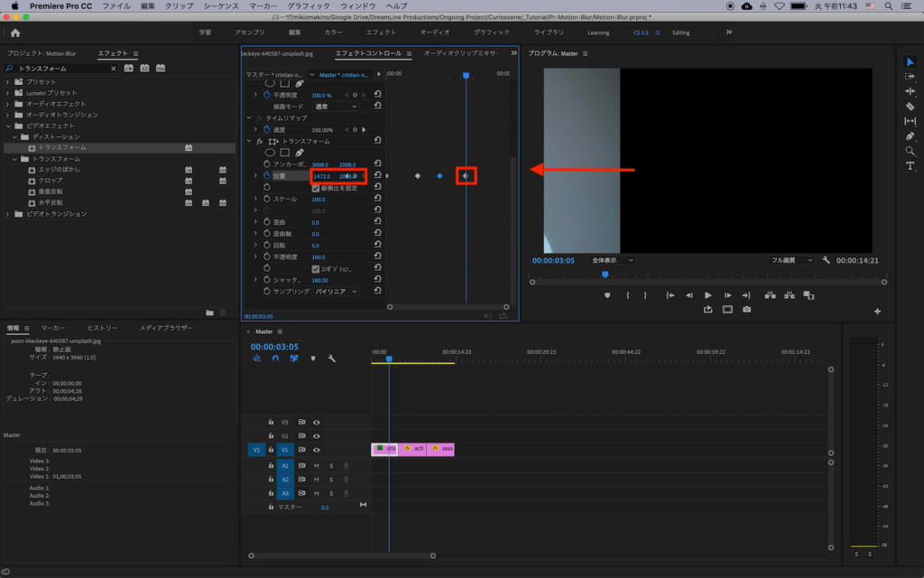
Task: Select the Razor tool in the tools panel
Action: 910,106
